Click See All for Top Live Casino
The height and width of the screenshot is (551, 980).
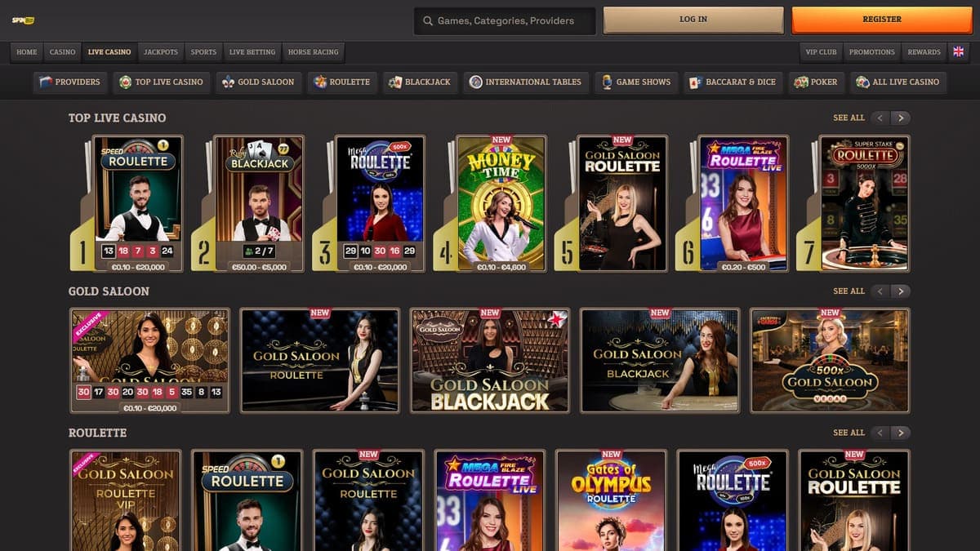click(x=849, y=118)
